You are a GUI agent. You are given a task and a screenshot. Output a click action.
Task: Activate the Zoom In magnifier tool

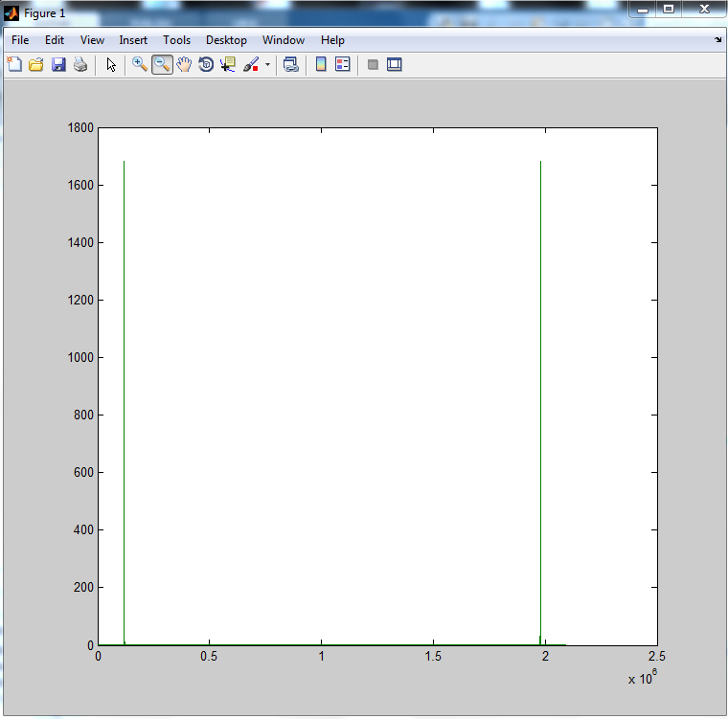pos(140,65)
